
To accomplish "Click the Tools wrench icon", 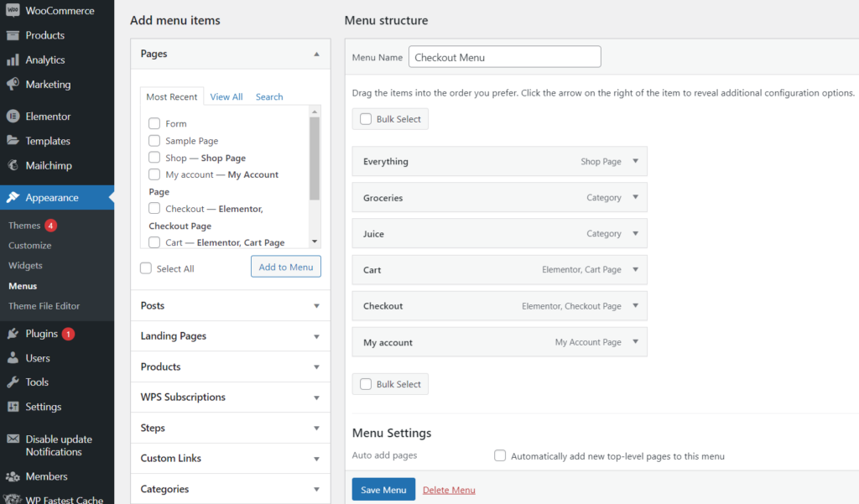I will point(13,382).
